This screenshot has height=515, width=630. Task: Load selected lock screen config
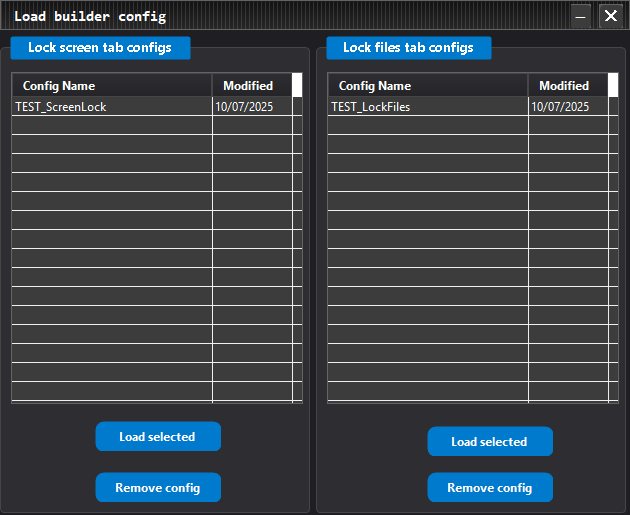158,436
